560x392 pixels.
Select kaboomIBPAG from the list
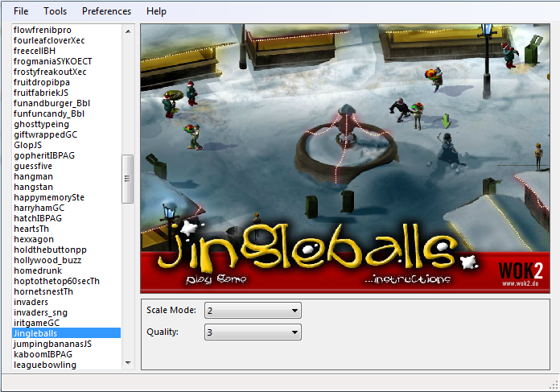point(66,354)
